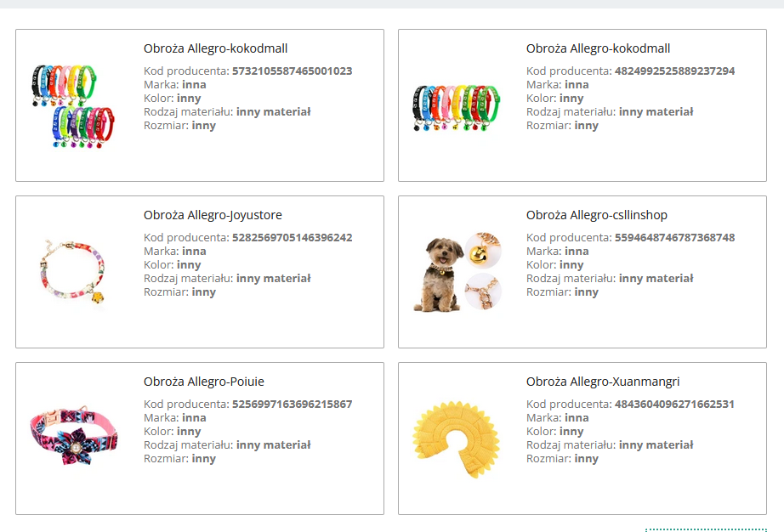Viewport: 784px width, 532px height.
Task: Click Rodzaj materiału in the csllinshop card
Action: coord(610,279)
